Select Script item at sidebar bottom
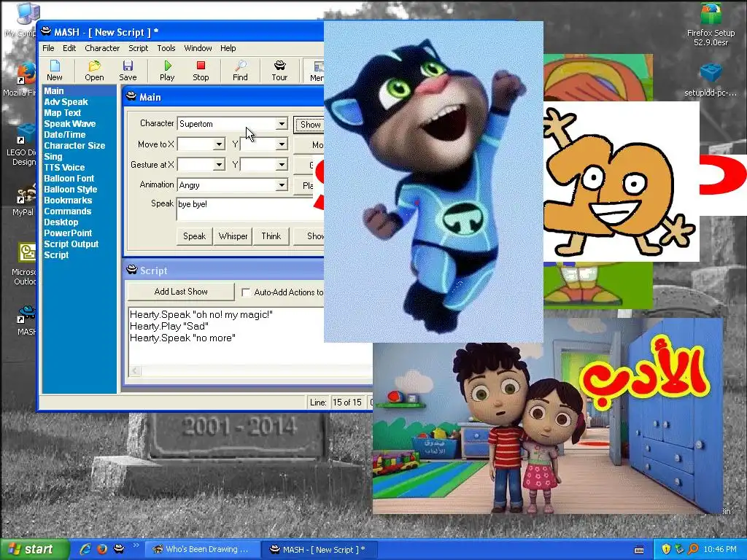The image size is (747, 560). pyautogui.click(x=56, y=255)
